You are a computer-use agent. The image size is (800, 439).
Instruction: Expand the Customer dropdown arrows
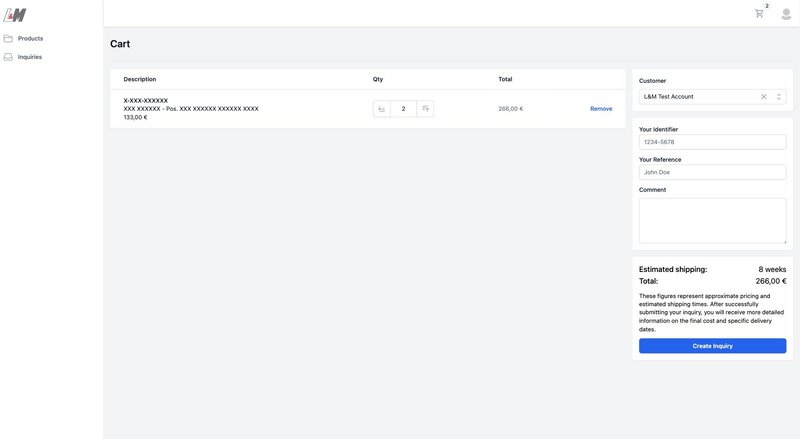pyautogui.click(x=779, y=96)
